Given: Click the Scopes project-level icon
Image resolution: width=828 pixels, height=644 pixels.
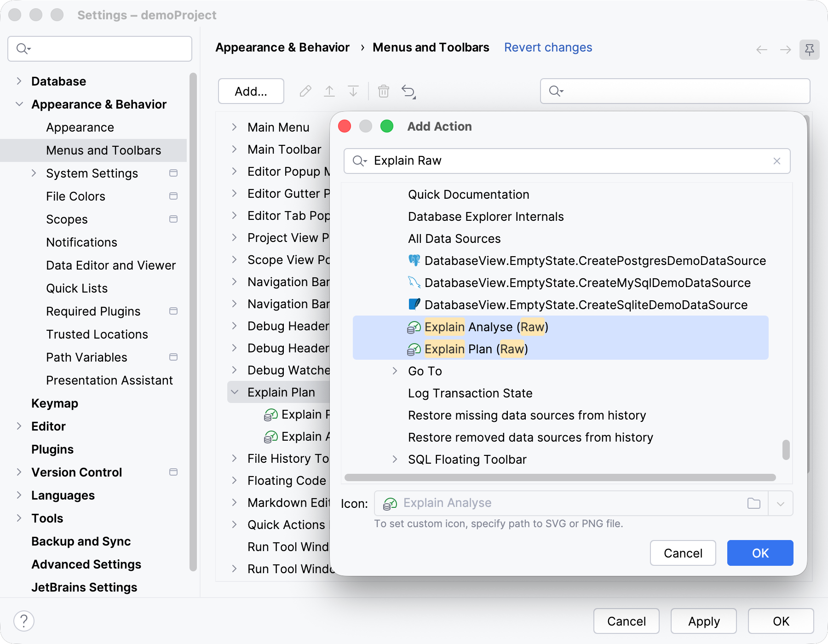Looking at the screenshot, I should click(x=173, y=219).
